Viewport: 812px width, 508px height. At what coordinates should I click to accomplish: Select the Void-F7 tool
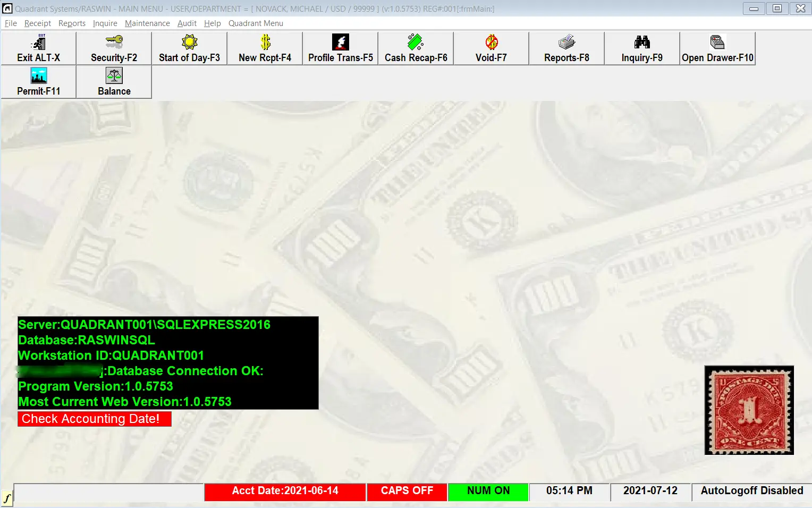[x=491, y=48]
